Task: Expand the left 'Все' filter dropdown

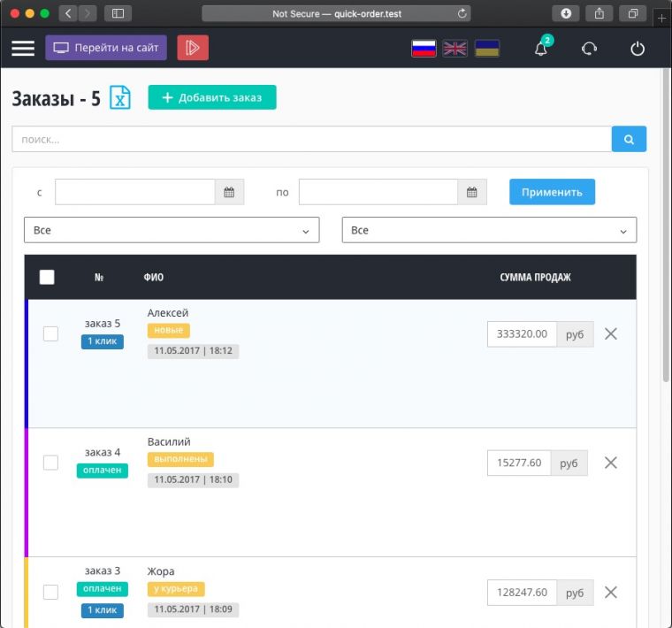Action: click(171, 230)
